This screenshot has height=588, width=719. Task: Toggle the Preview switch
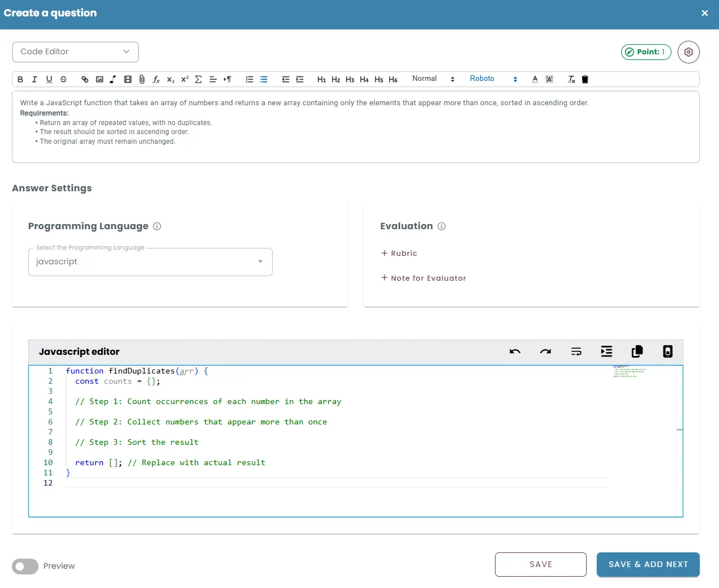click(x=25, y=566)
